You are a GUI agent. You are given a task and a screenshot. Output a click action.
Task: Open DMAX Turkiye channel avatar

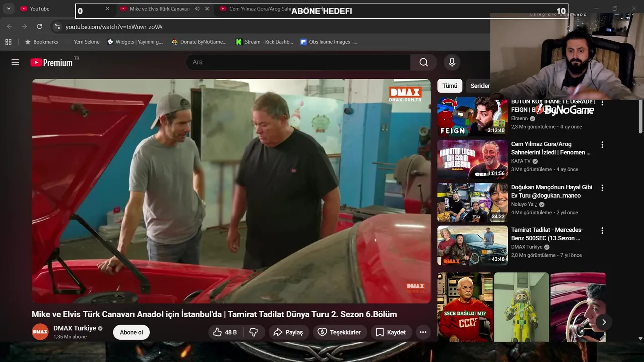click(40, 332)
